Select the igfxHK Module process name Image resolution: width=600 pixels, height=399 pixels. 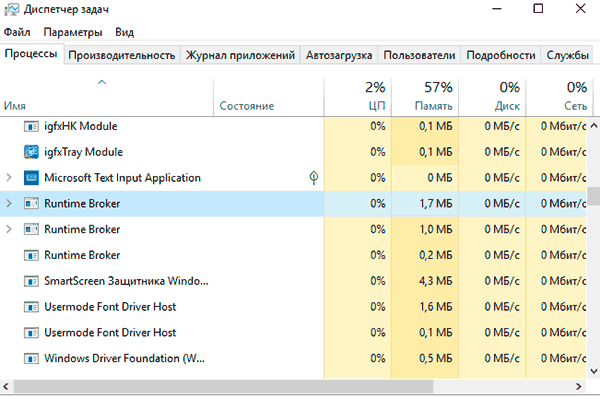click(81, 126)
